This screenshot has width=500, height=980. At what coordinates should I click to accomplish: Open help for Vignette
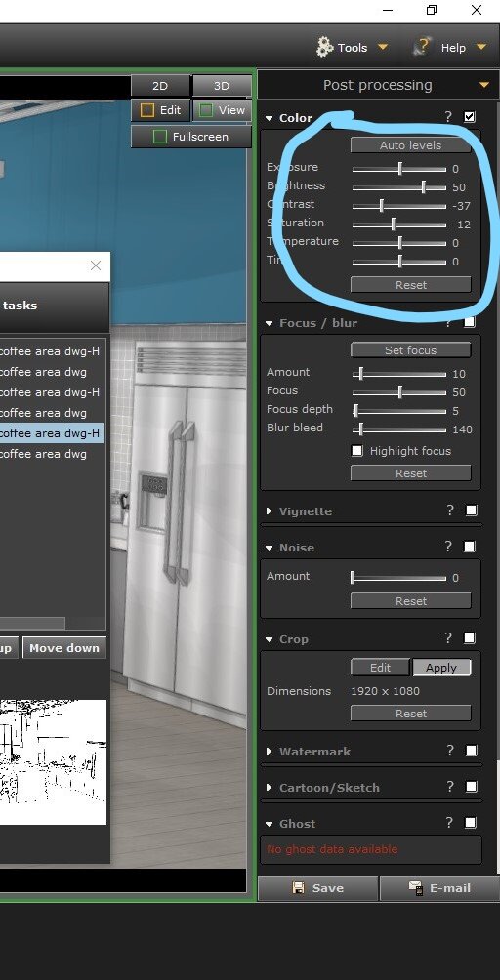coord(449,510)
